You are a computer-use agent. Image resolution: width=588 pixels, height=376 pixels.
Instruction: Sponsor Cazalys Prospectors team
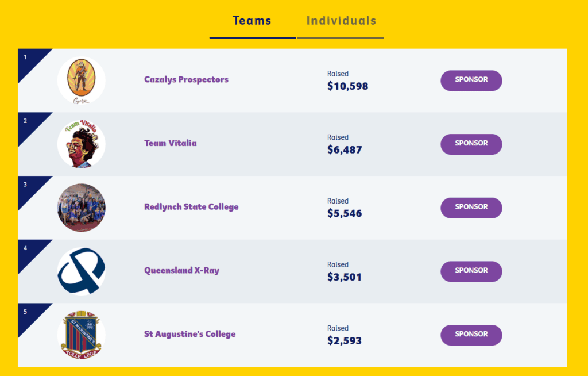471,80
